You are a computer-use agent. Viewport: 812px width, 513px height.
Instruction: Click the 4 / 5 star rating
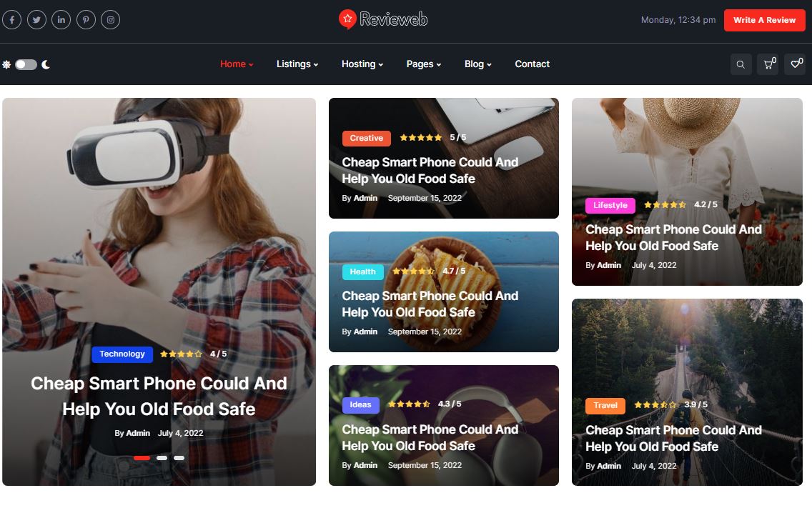pos(193,354)
